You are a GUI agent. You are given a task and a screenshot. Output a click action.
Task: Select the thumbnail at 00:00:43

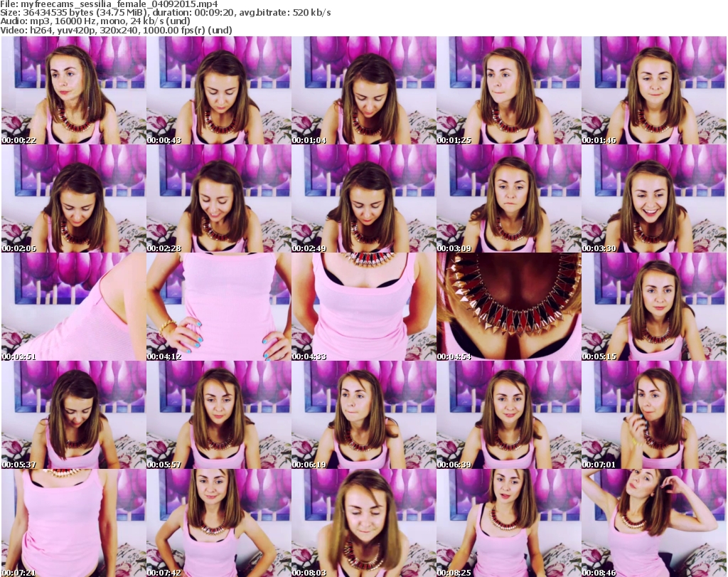[219, 90]
